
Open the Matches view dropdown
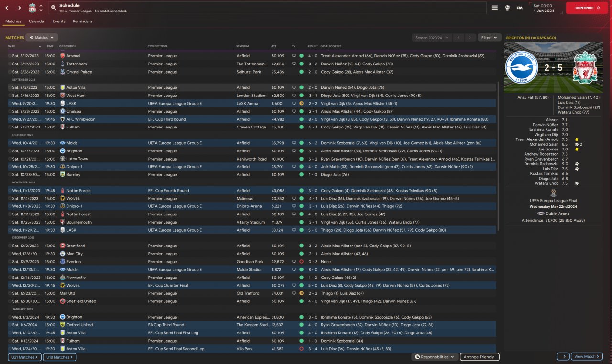[x=42, y=37]
